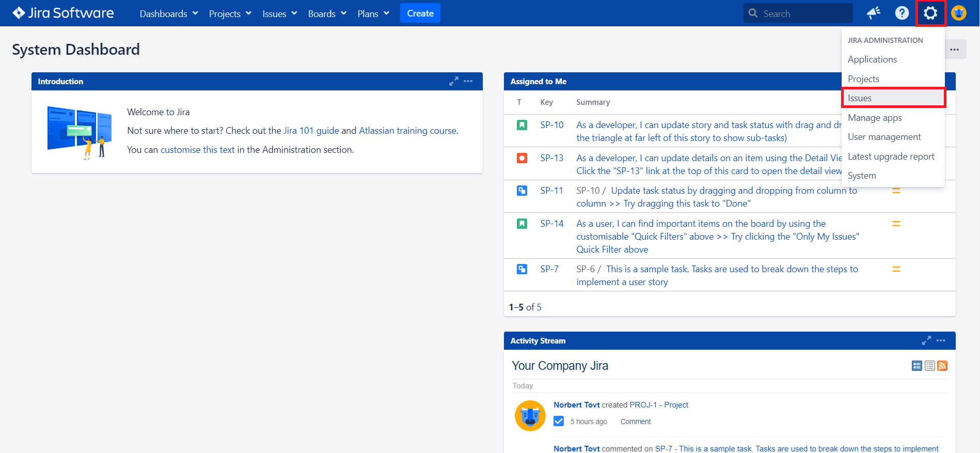980x453 pixels.
Task: Expand the Projects dropdown in navbar
Action: [230, 14]
